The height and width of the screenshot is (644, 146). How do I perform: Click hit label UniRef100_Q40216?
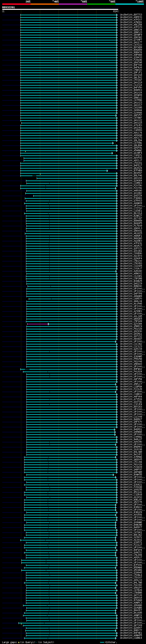pos(131,178)
